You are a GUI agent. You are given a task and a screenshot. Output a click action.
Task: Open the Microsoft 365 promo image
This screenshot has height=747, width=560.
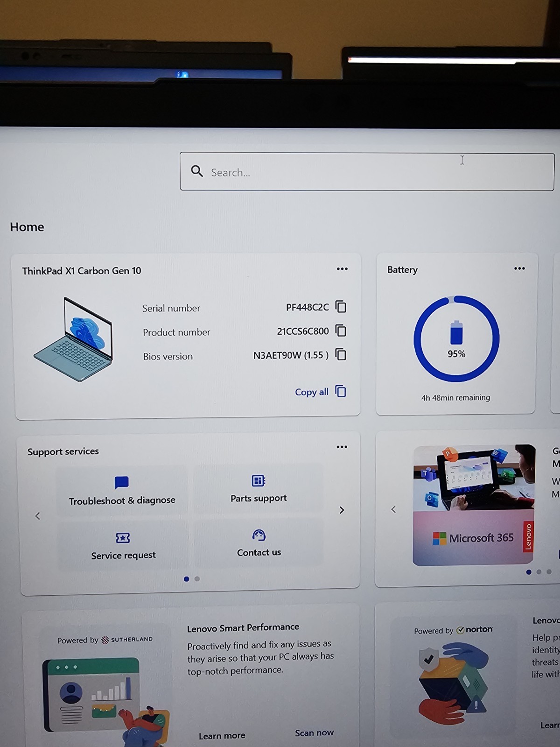click(474, 505)
